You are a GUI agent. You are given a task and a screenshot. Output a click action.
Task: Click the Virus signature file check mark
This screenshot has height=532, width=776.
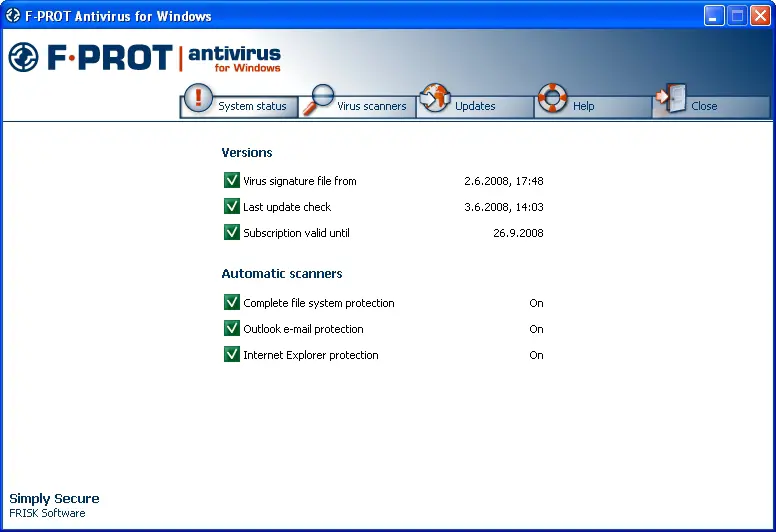coord(232,180)
